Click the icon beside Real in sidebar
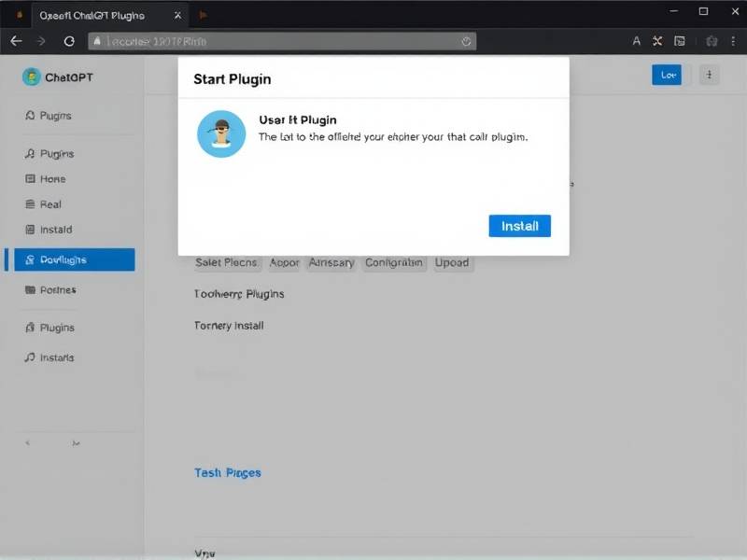 tap(31, 204)
